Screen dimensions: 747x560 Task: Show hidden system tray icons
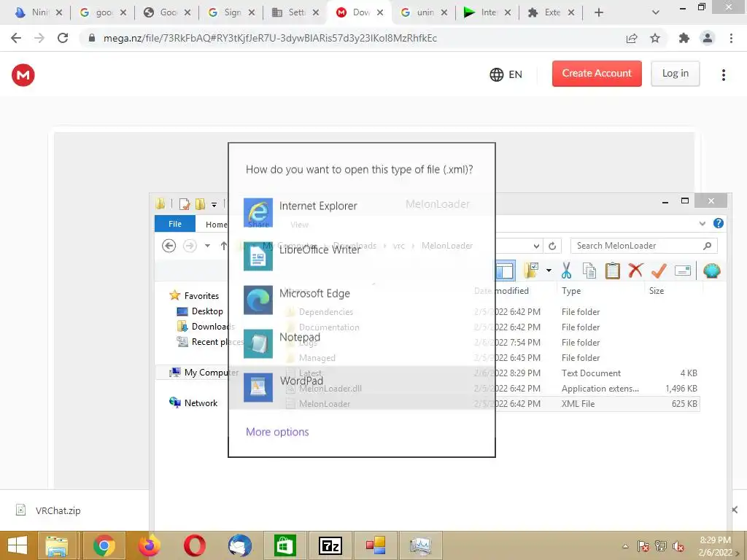pos(625,546)
